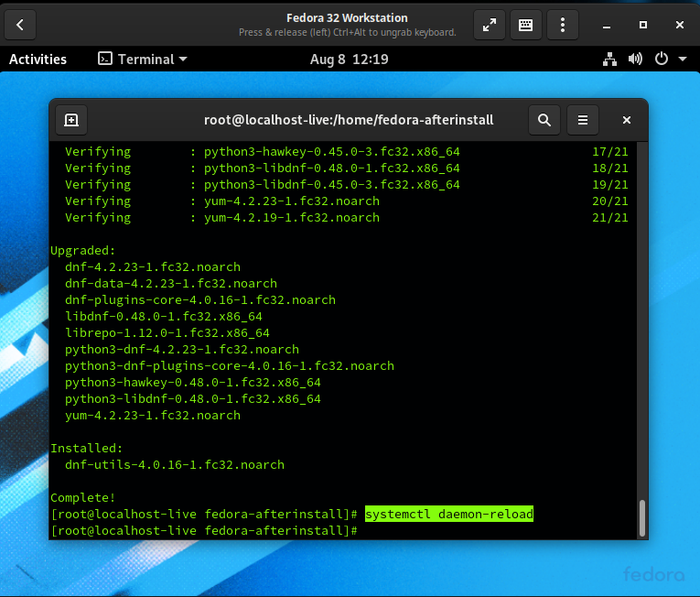
Task: Expand the system menu arrow
Action: click(683, 59)
